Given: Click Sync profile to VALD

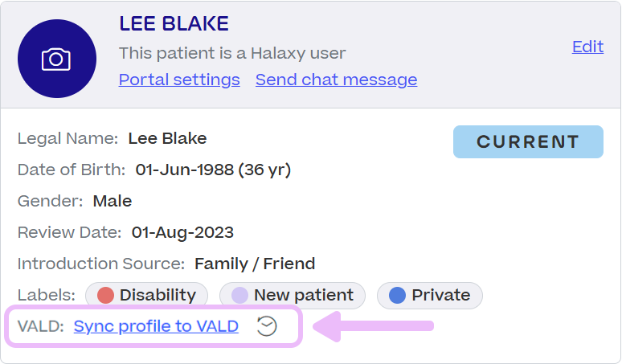Looking at the screenshot, I should [x=156, y=326].
